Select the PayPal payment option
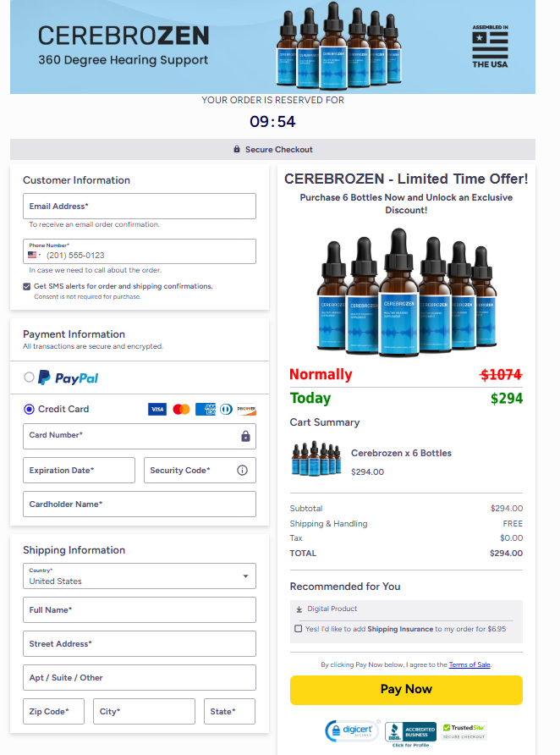Viewport: 560px width, 755px height. point(30,377)
